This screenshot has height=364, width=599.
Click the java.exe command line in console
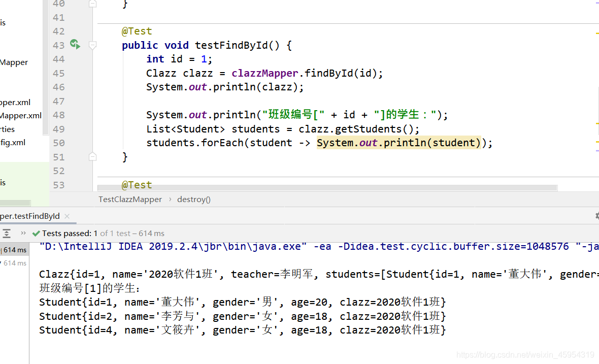pyautogui.click(x=319, y=246)
